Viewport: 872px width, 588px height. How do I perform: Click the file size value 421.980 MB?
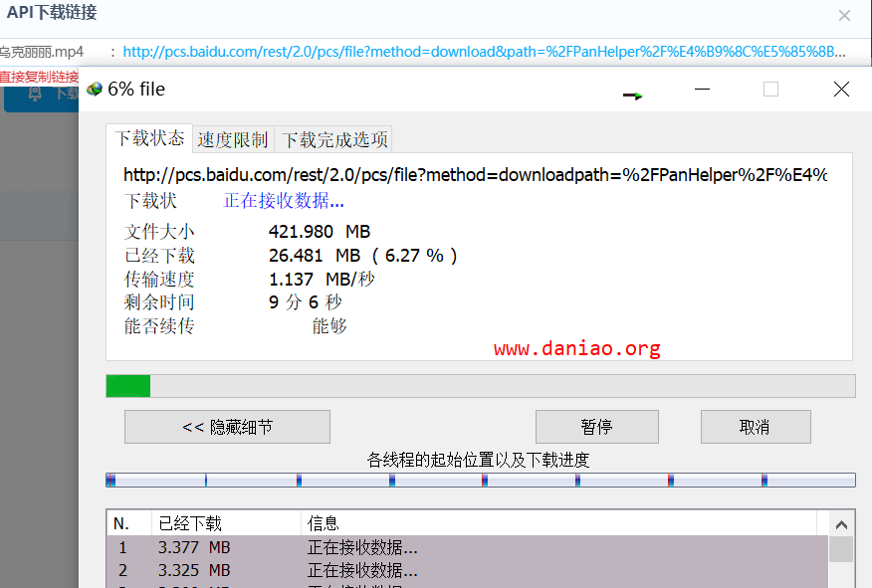(320, 231)
